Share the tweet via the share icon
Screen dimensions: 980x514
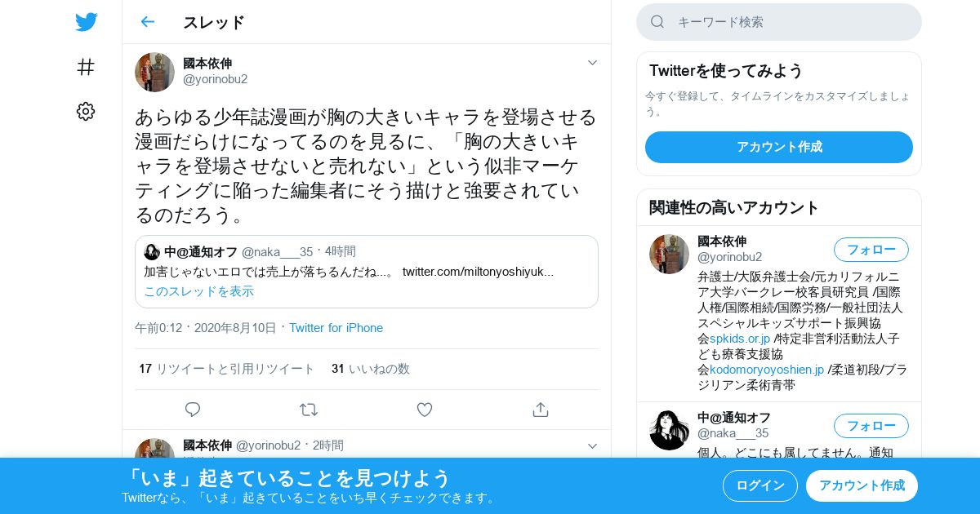(x=541, y=410)
